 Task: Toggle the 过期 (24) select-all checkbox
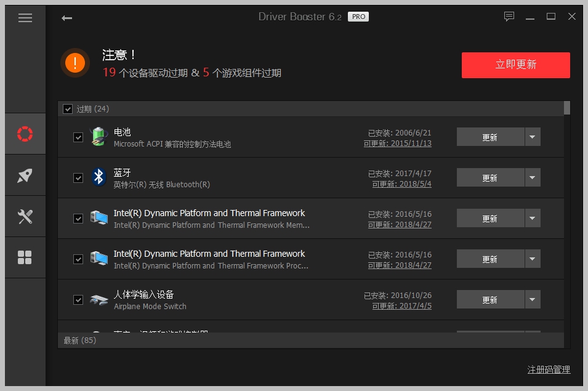68,109
